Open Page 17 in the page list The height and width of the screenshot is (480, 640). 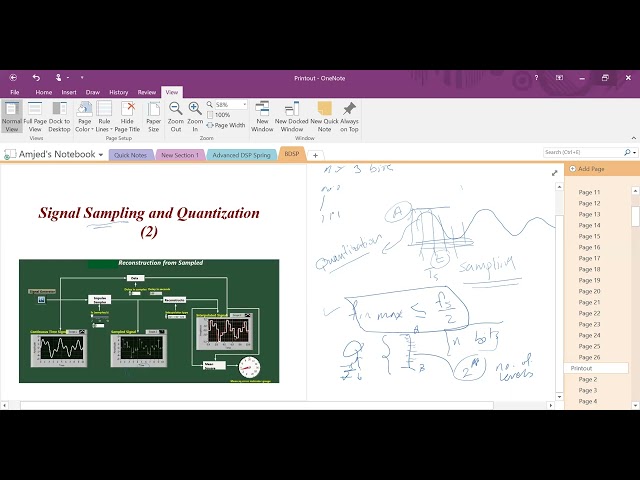589,258
